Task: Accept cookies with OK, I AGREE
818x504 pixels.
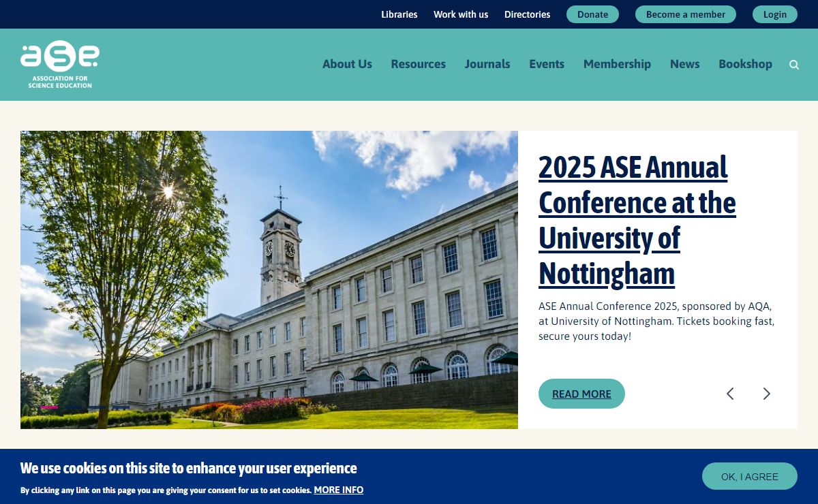Action: pyautogui.click(x=750, y=476)
